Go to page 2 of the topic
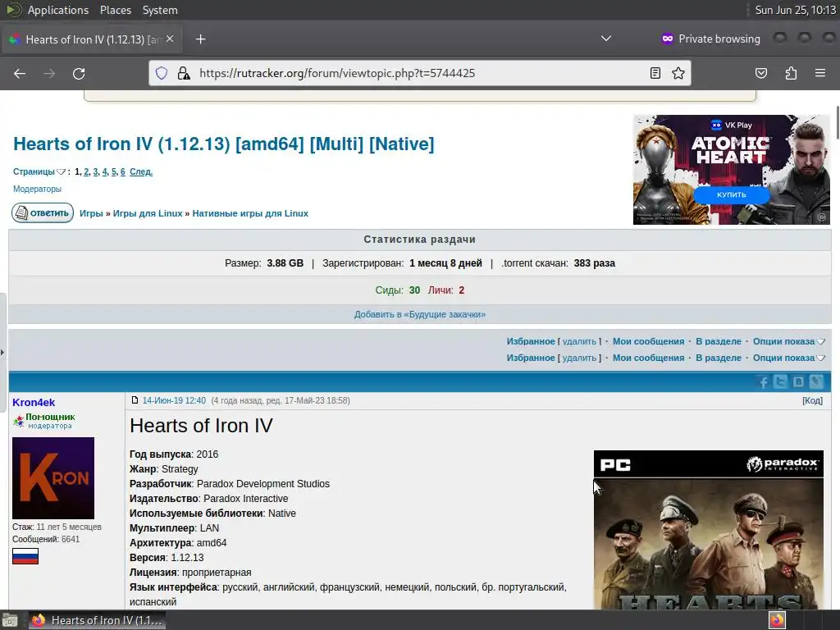The image size is (840, 630). [86, 171]
